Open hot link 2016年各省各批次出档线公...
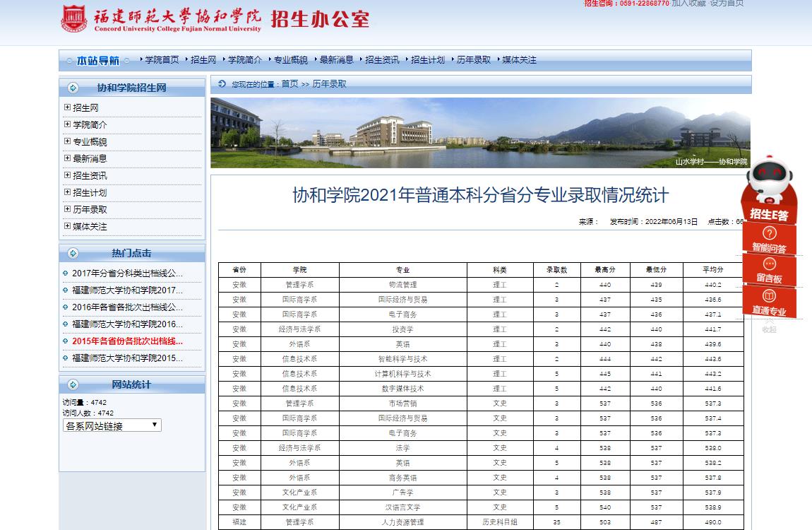This screenshot has height=530, width=812. pyautogui.click(x=127, y=307)
